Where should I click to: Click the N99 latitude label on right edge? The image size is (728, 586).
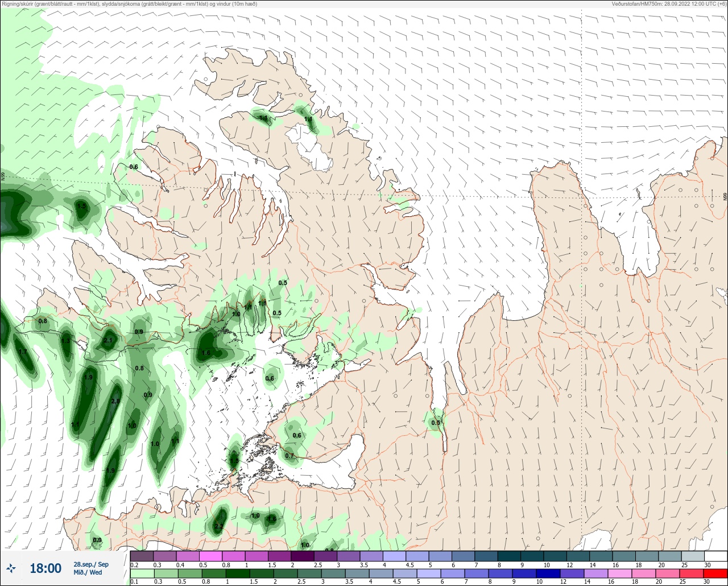[725, 196]
